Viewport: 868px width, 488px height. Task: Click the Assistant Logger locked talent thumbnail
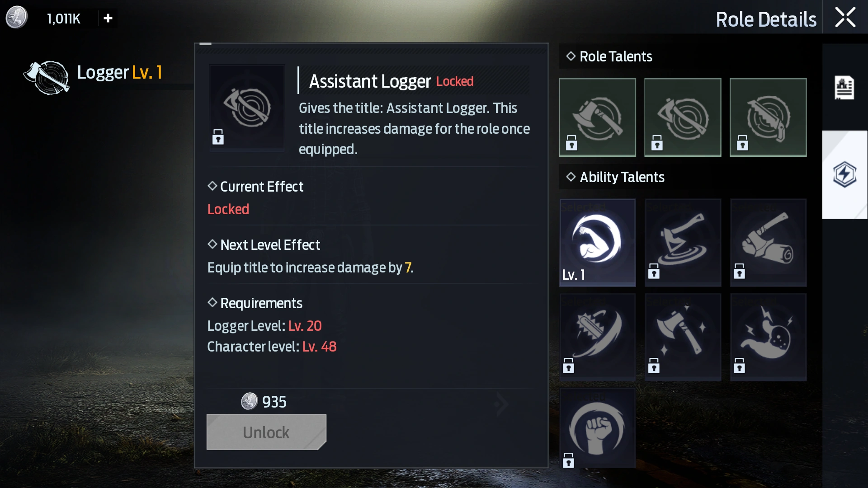pos(247,108)
